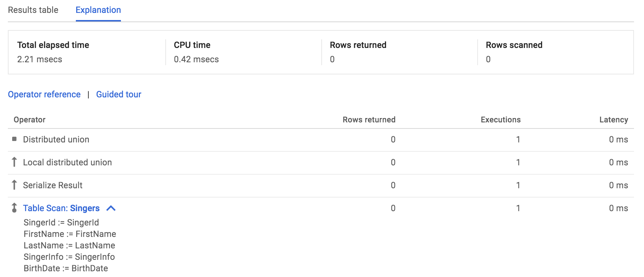Screen dimensions: 644x277
Task: Select the Explanation tab
Action: click(98, 10)
